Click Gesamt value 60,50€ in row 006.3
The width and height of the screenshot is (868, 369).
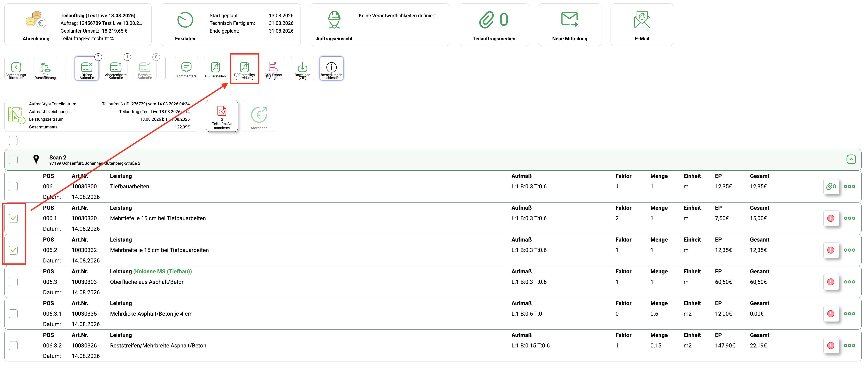click(758, 282)
